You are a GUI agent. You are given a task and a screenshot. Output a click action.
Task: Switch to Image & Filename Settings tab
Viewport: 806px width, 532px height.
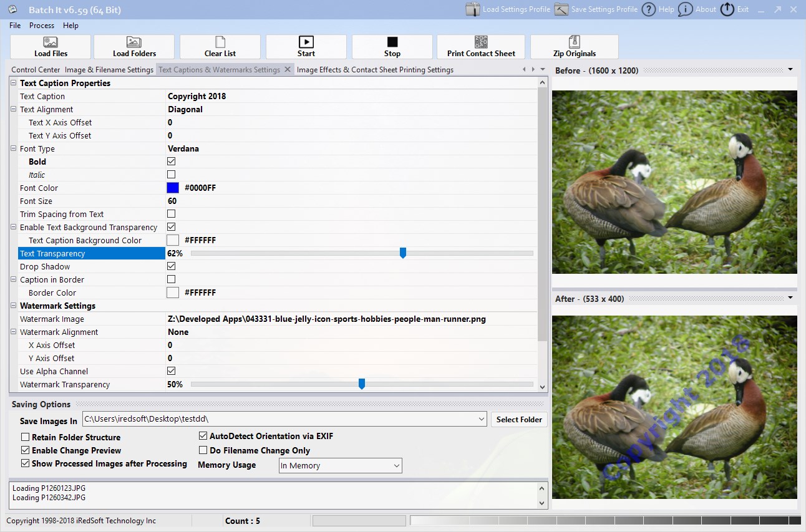pyautogui.click(x=109, y=70)
